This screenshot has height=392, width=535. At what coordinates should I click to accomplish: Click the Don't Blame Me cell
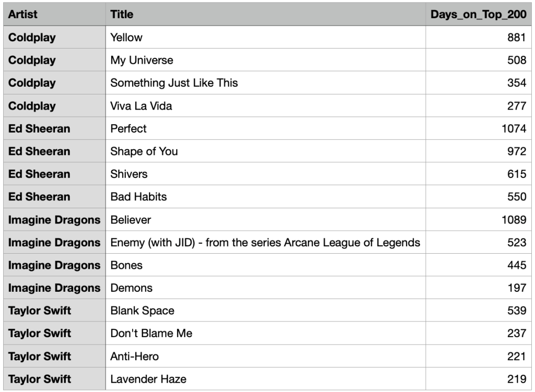(x=151, y=334)
